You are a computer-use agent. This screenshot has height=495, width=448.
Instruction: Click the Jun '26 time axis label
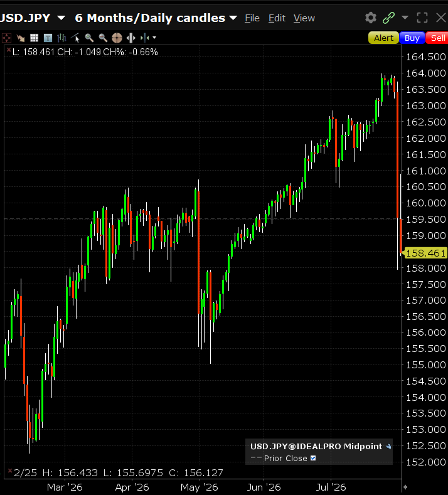(264, 487)
